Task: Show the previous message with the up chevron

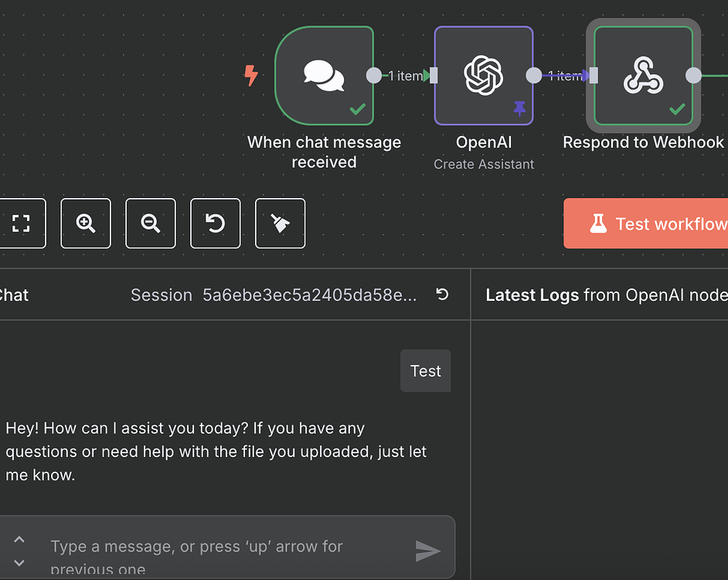Action: pos(19,539)
